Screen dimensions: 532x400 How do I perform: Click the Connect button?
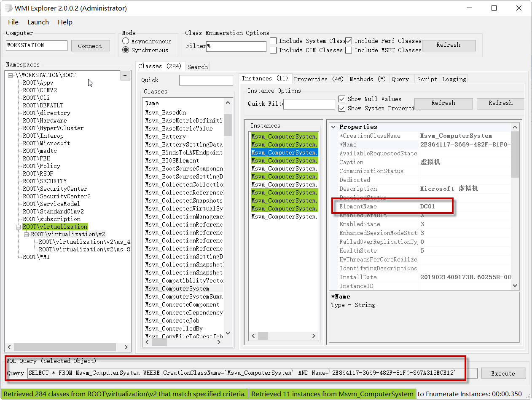coord(90,46)
